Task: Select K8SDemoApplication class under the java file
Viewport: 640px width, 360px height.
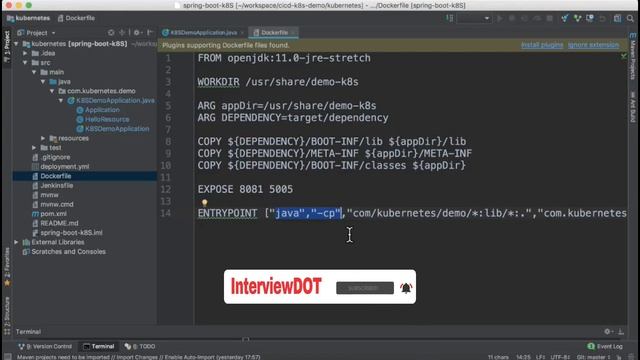Action: pos(113,129)
